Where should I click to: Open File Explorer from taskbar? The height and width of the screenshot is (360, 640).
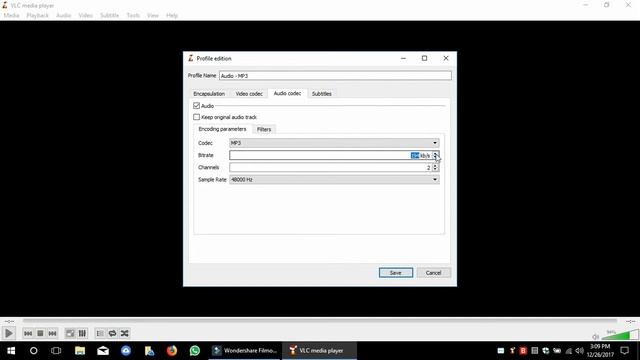(80, 351)
